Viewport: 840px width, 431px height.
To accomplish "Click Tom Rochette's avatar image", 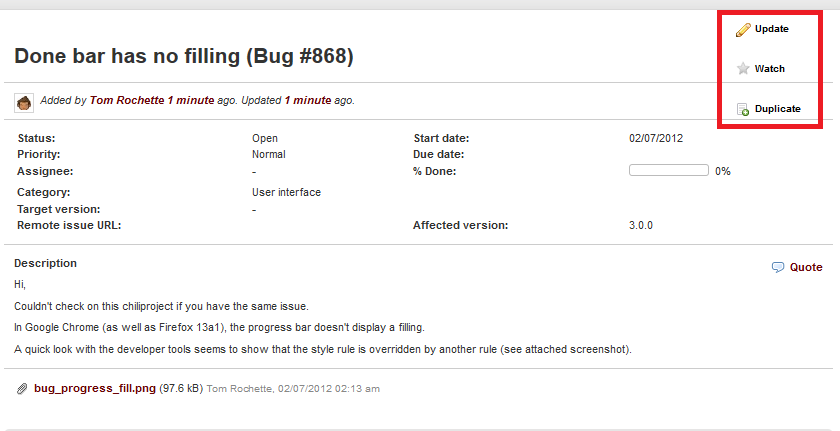I will (24, 103).
